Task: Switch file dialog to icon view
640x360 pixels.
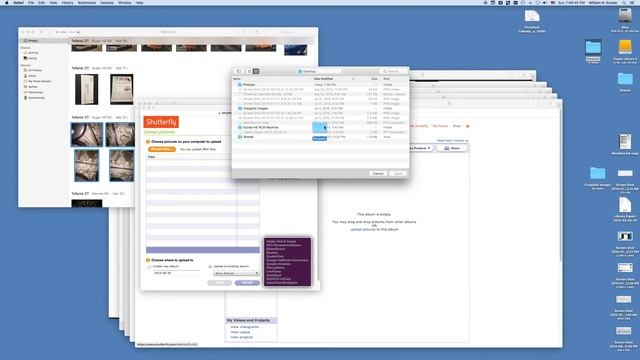Action: (249, 71)
